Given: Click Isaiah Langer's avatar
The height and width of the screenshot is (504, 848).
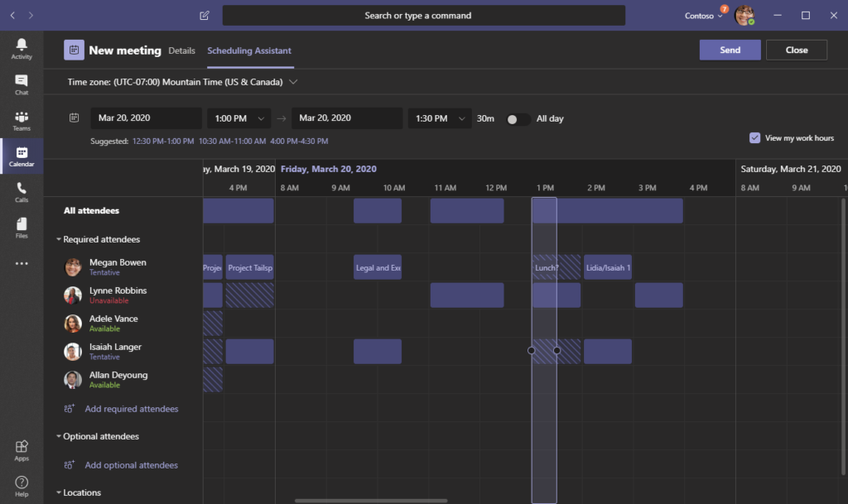Looking at the screenshot, I should (x=73, y=351).
